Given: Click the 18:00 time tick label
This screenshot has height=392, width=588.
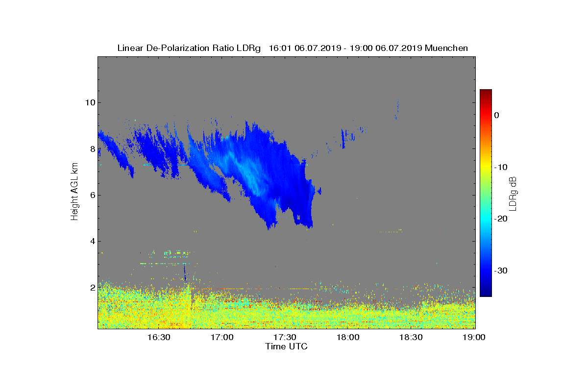Looking at the screenshot, I should point(348,337).
